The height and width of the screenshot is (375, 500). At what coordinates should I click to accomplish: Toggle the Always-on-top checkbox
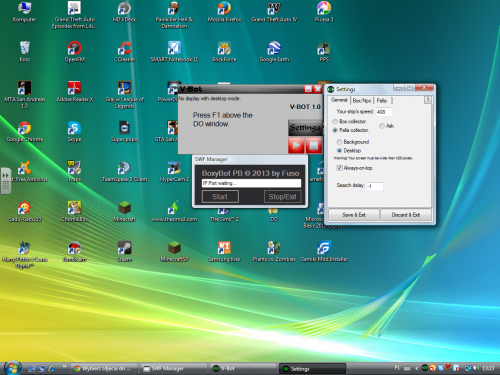[x=339, y=168]
